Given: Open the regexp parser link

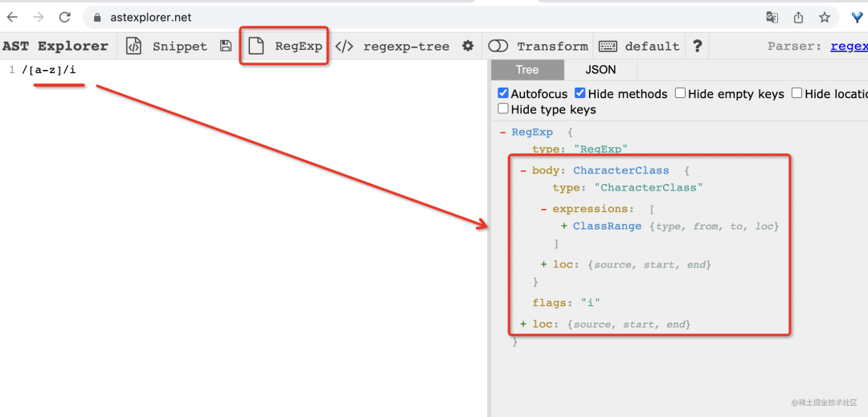Looking at the screenshot, I should pos(850,47).
